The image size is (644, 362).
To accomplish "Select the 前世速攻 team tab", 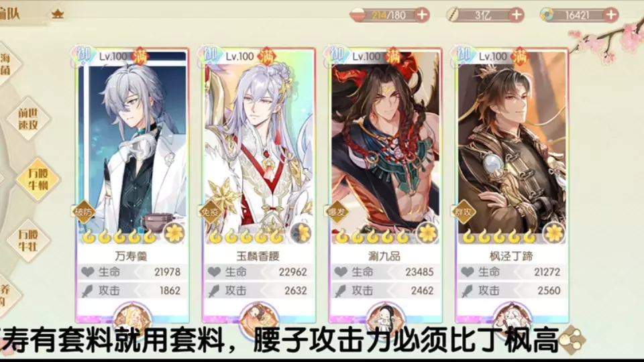I will pyautogui.click(x=28, y=119).
